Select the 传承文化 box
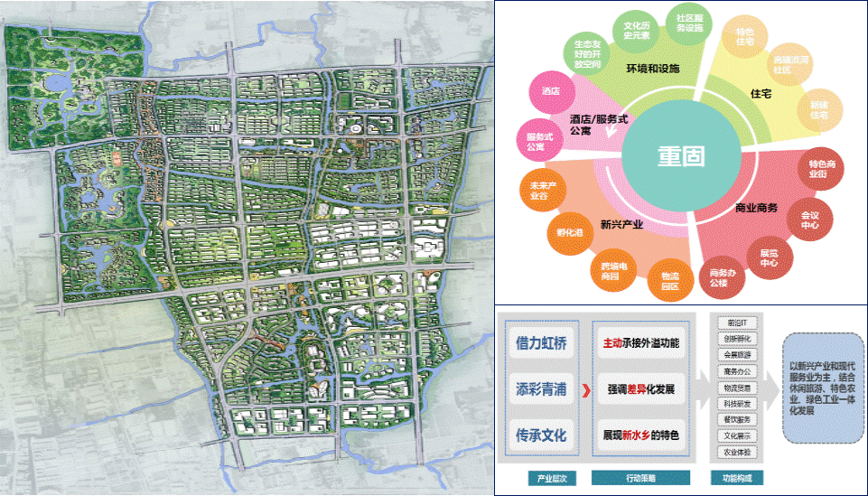The image size is (868, 496). pyautogui.click(x=541, y=435)
